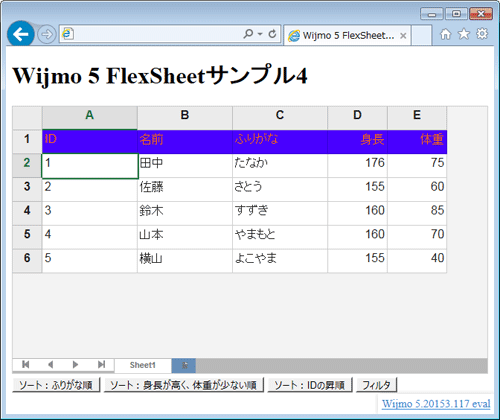
Task: Select the weight cell 75
Action: [x=417, y=165]
